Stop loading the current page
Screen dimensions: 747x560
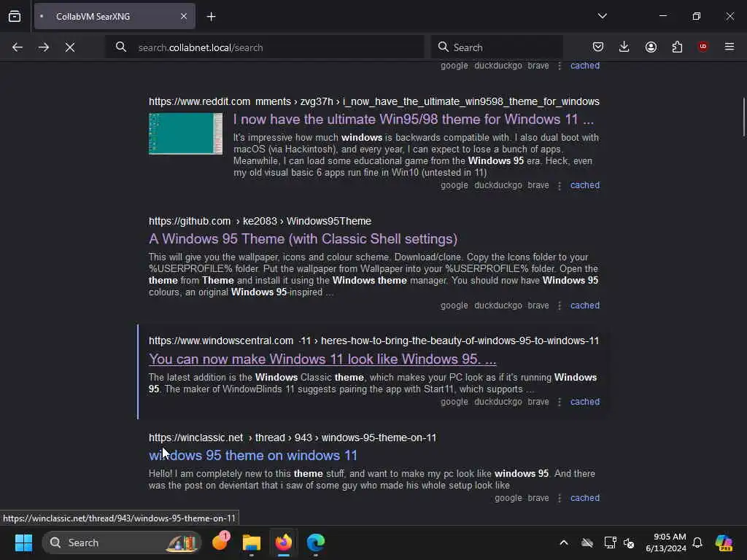coord(70,47)
